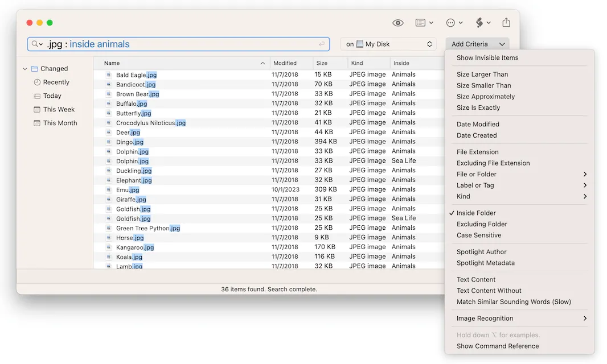Click the search magnifier in the search field
This screenshot has width=607, height=364.
[35, 44]
